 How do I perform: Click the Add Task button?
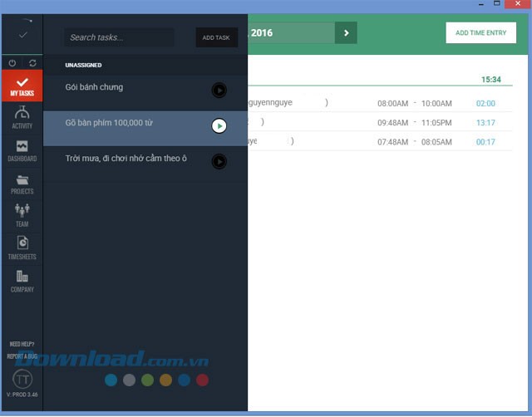[216, 37]
